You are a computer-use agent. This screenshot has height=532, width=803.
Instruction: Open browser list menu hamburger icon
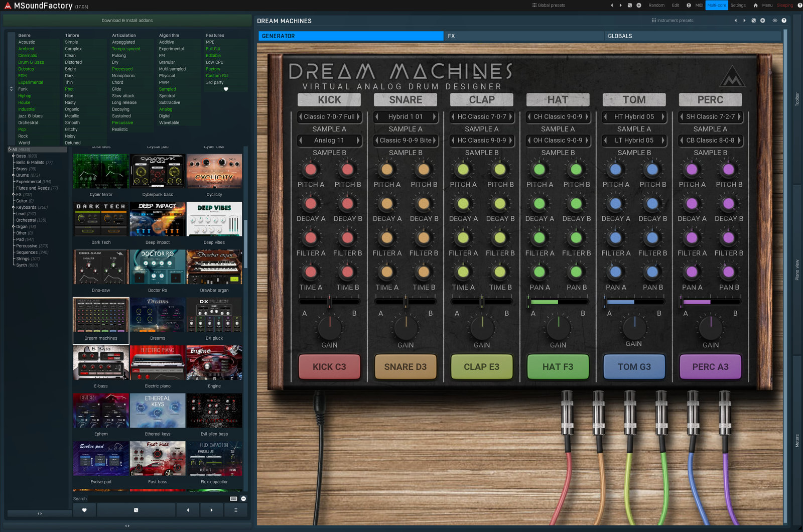tap(235, 510)
